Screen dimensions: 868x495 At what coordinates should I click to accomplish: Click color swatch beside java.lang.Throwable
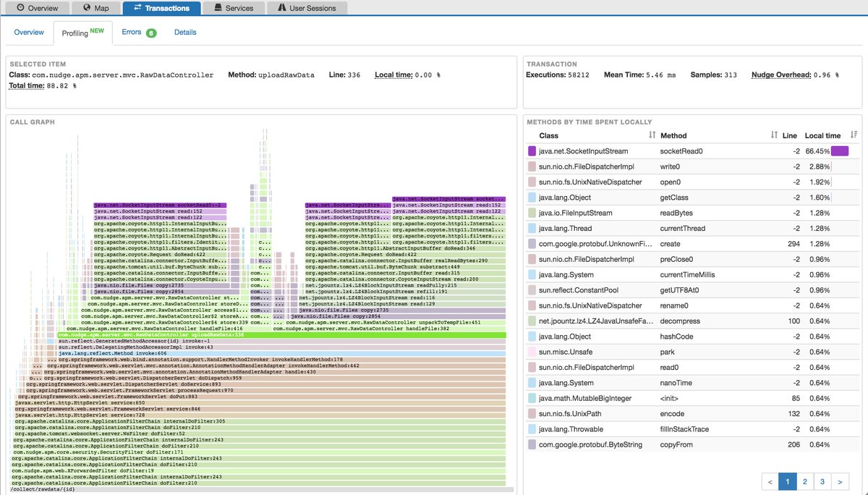pos(532,429)
